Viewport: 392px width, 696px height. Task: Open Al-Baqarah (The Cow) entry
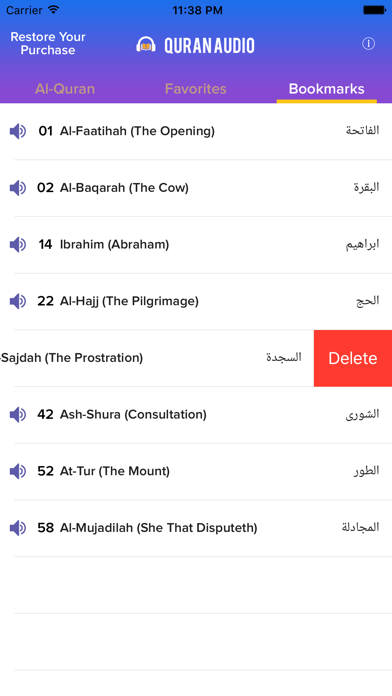196,188
